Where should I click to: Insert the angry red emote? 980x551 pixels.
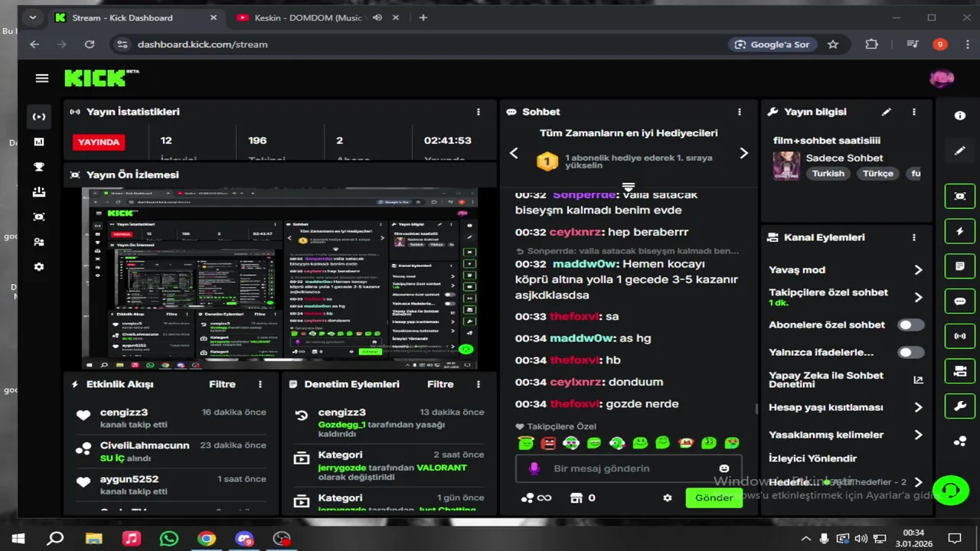coord(548,443)
